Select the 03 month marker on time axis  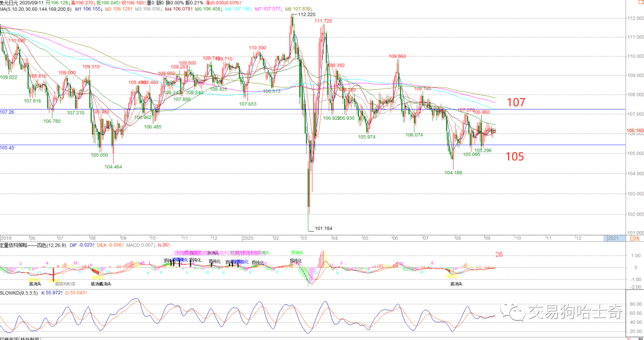tap(305, 238)
